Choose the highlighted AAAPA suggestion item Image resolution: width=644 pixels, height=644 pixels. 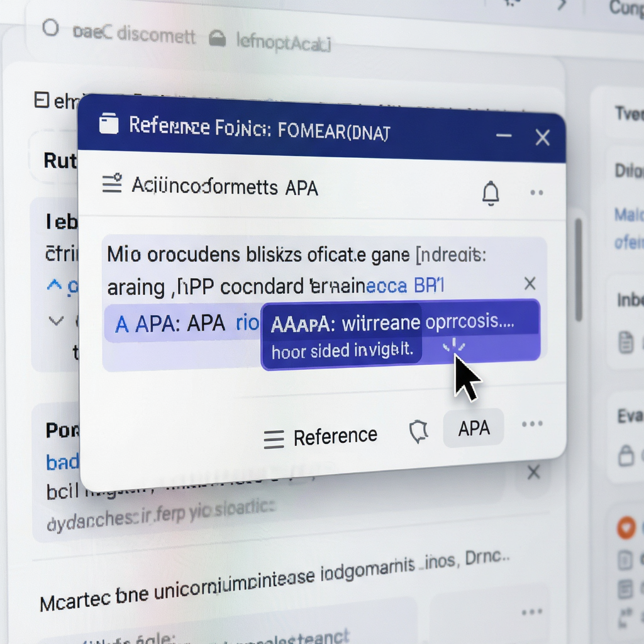pos(401,335)
